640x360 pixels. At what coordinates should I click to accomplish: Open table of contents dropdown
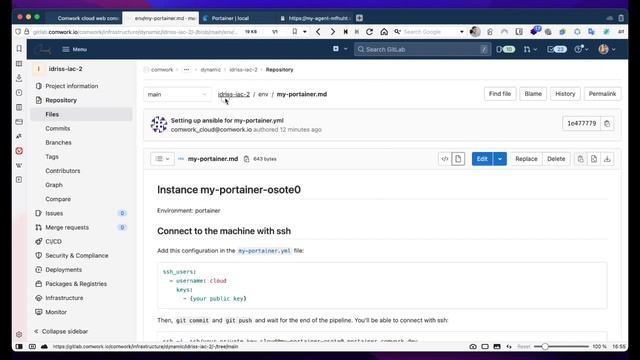[162, 159]
